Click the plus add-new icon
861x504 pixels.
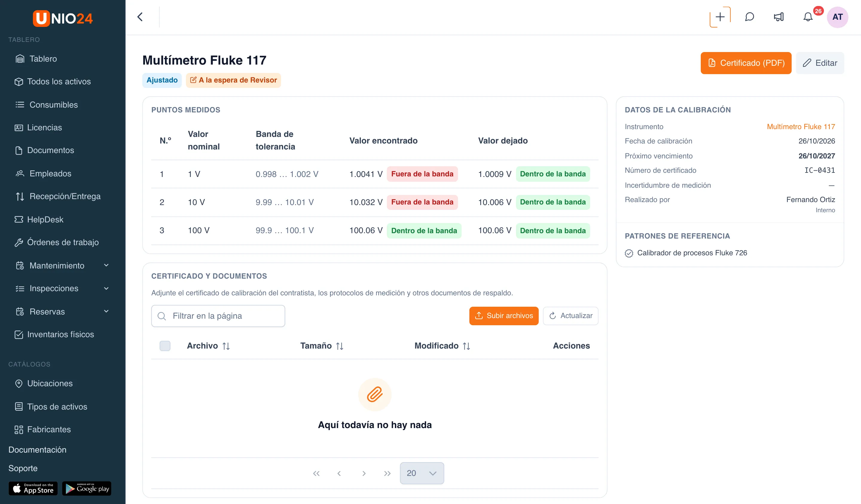pos(720,17)
